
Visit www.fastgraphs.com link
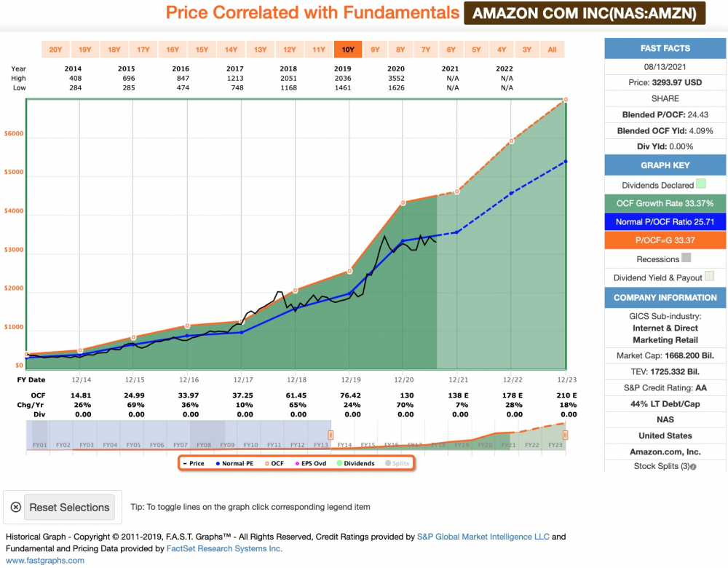pos(45,561)
